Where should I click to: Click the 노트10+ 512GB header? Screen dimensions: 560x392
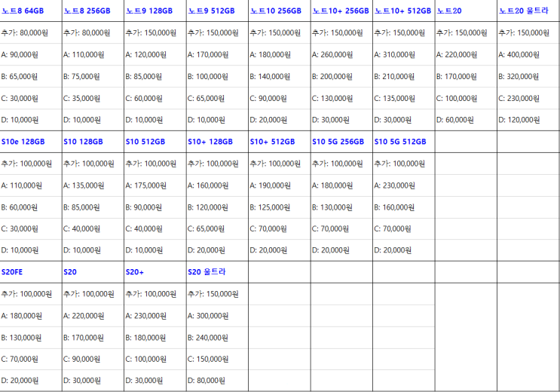click(x=403, y=11)
